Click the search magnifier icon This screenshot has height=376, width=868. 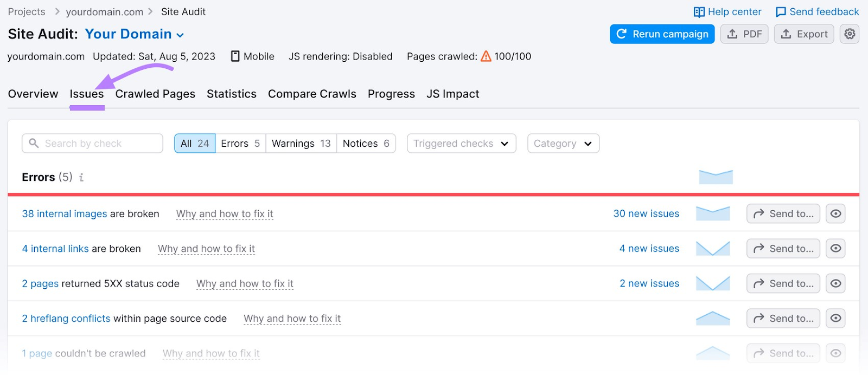(x=34, y=143)
